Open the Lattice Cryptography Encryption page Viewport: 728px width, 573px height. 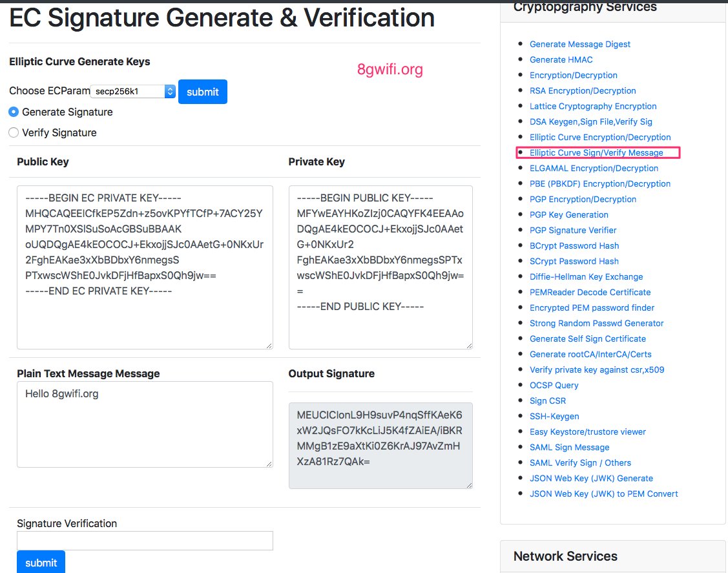(x=592, y=106)
